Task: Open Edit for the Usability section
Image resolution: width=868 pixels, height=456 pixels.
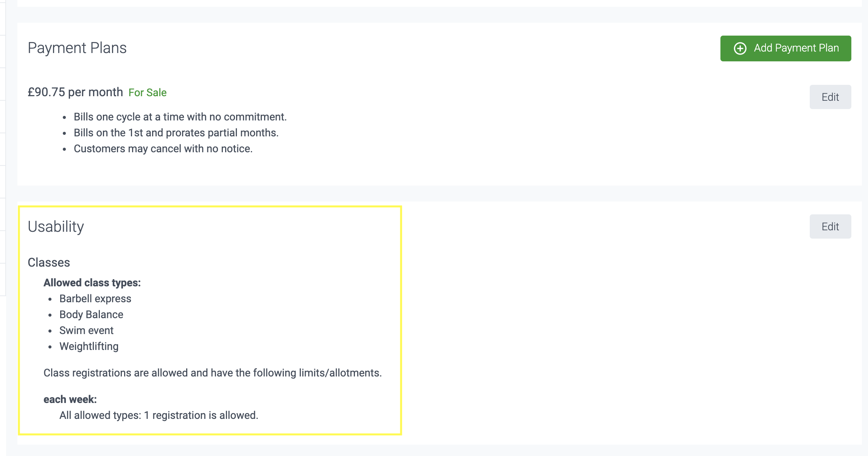Action: 830,226
